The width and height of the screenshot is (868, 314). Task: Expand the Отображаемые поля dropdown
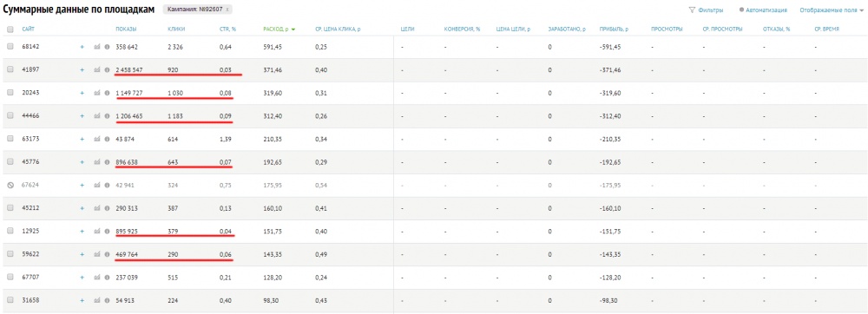click(x=832, y=10)
